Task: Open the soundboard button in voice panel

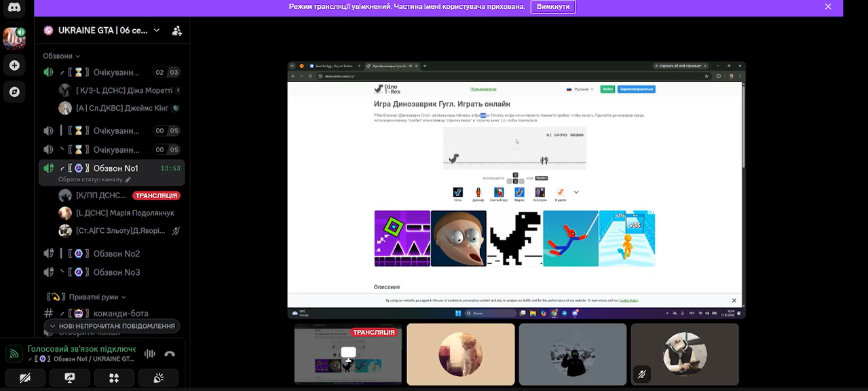Action: click(159, 377)
